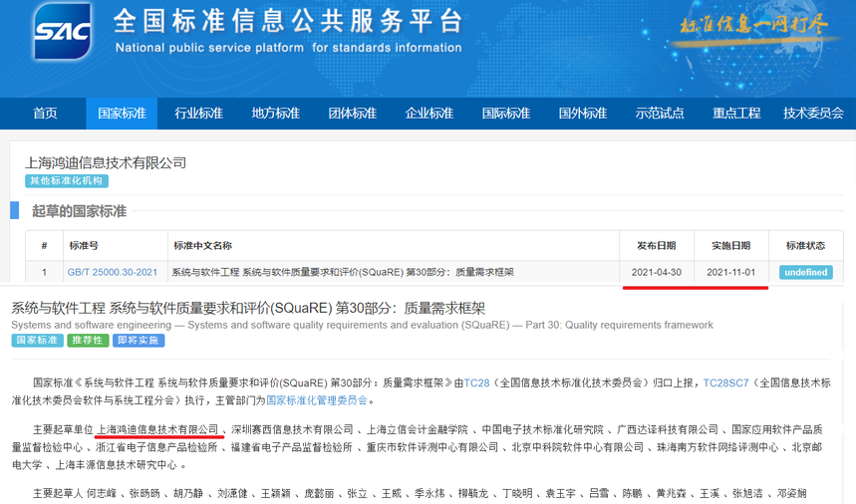
Task: Go to the 技术委员会 tab
Action: click(813, 114)
